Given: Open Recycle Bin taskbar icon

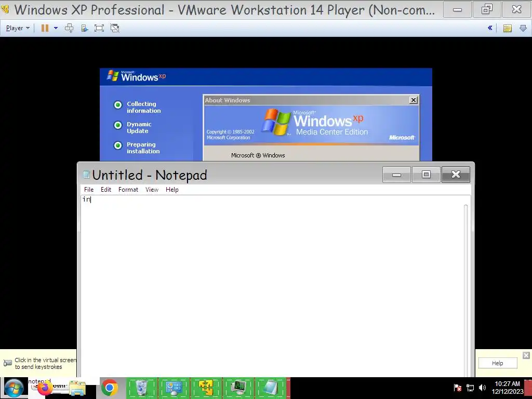Looking at the screenshot, I should coord(141,388).
